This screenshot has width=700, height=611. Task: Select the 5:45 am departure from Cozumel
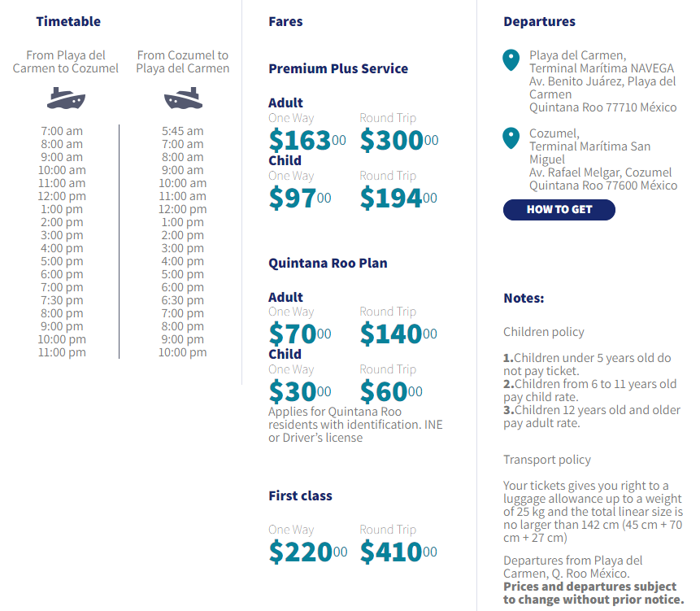182,131
